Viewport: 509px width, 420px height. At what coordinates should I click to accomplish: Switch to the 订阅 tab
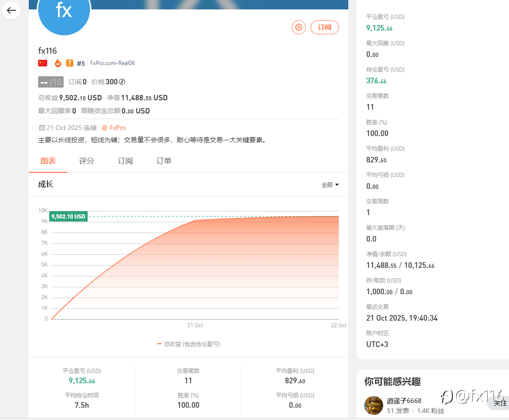(125, 161)
